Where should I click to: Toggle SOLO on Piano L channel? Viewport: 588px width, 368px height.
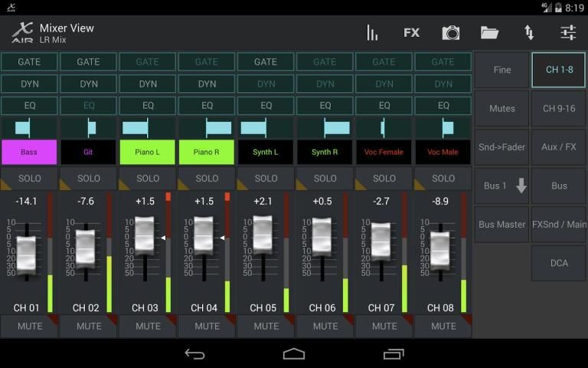click(148, 179)
